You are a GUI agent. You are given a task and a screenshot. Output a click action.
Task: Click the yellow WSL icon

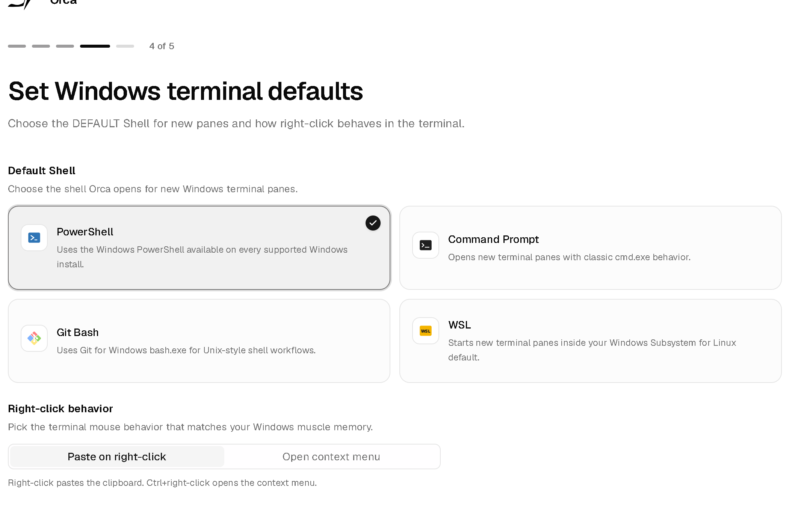[x=426, y=331]
